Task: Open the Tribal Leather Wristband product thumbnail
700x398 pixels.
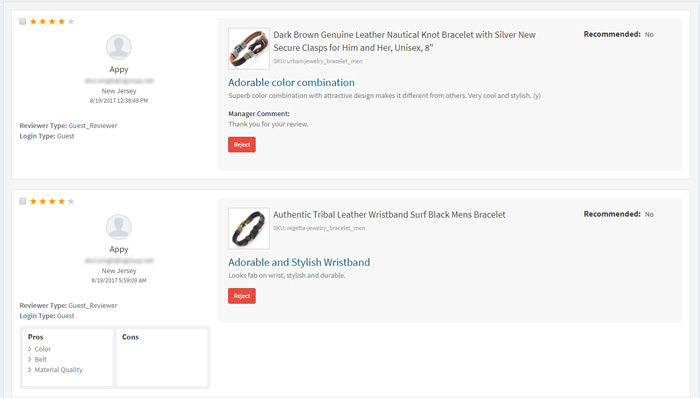Action: tap(249, 228)
